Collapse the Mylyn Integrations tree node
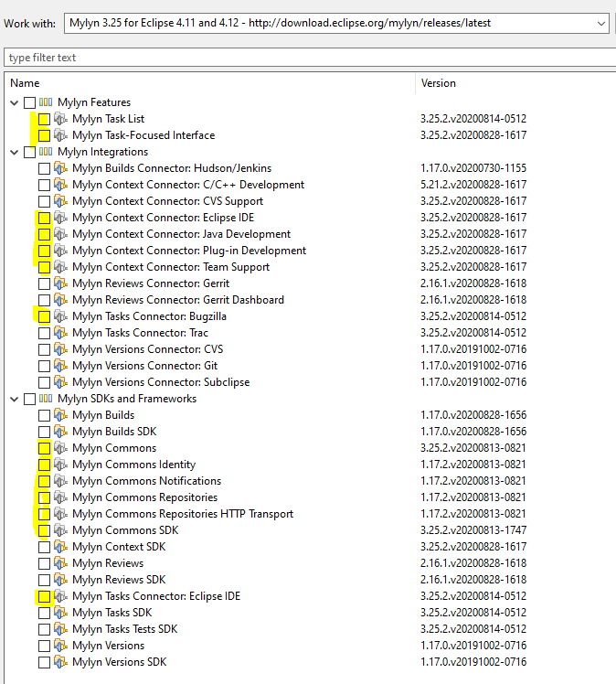This screenshot has height=684, width=616. point(15,152)
